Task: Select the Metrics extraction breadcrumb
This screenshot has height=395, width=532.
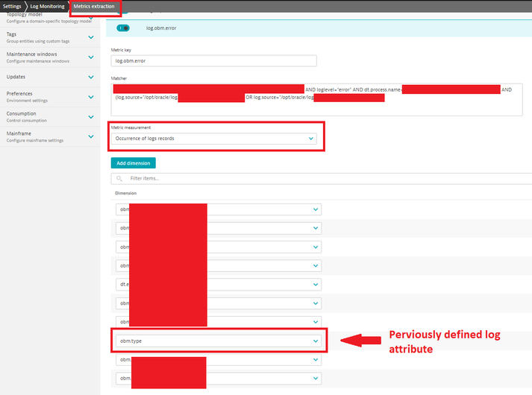Action: click(94, 6)
